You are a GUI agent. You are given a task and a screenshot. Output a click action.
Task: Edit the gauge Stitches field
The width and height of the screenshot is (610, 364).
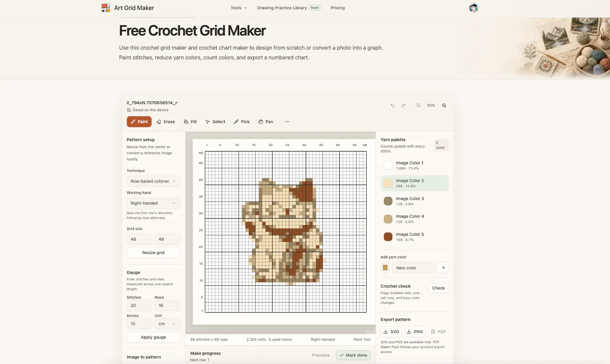pyautogui.click(x=139, y=306)
